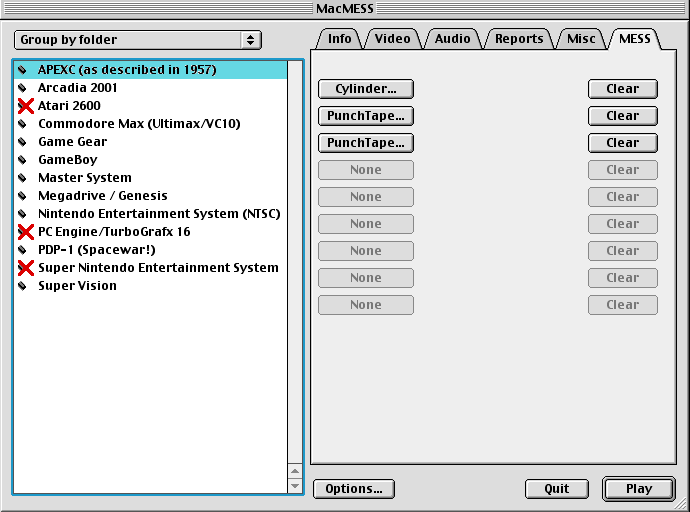Open the Reports tab

[519, 39]
